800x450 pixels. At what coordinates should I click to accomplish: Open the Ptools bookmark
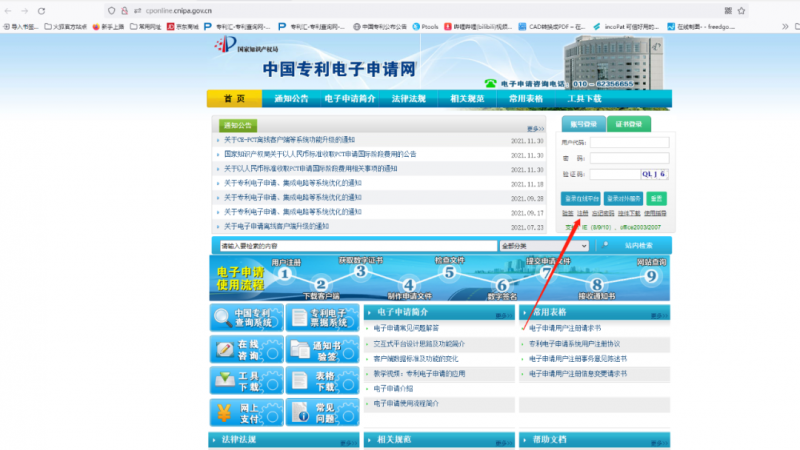pos(425,27)
